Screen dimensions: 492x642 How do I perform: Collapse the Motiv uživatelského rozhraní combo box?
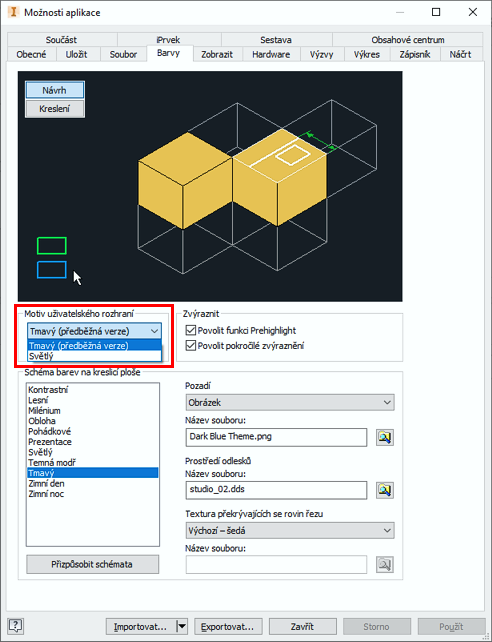tap(94, 331)
